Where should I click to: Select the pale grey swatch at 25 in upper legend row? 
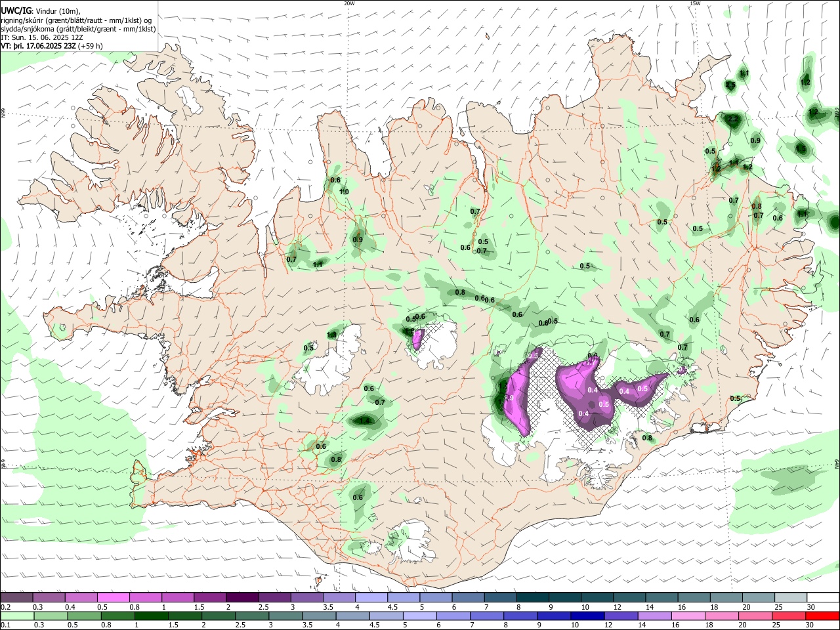[791, 598]
